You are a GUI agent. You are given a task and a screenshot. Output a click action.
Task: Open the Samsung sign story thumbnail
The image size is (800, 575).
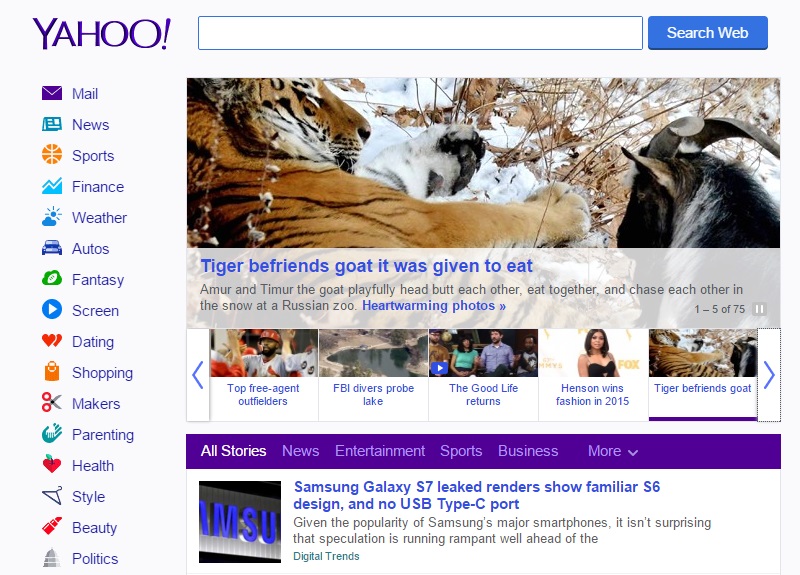[240, 522]
